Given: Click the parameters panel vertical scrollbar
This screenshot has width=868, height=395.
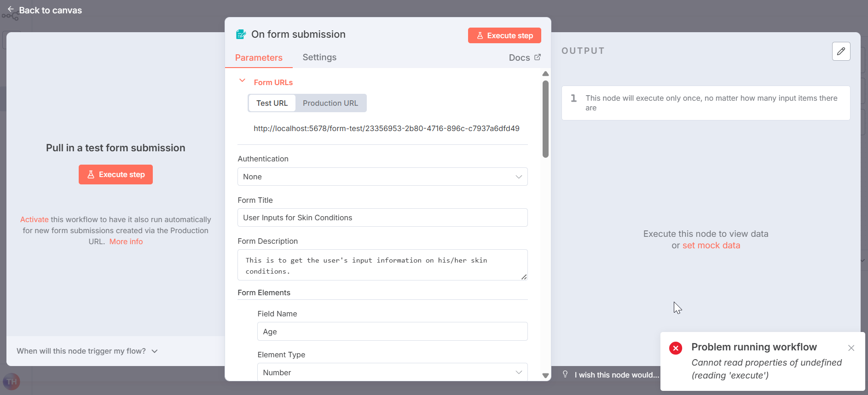Looking at the screenshot, I should point(545,120).
